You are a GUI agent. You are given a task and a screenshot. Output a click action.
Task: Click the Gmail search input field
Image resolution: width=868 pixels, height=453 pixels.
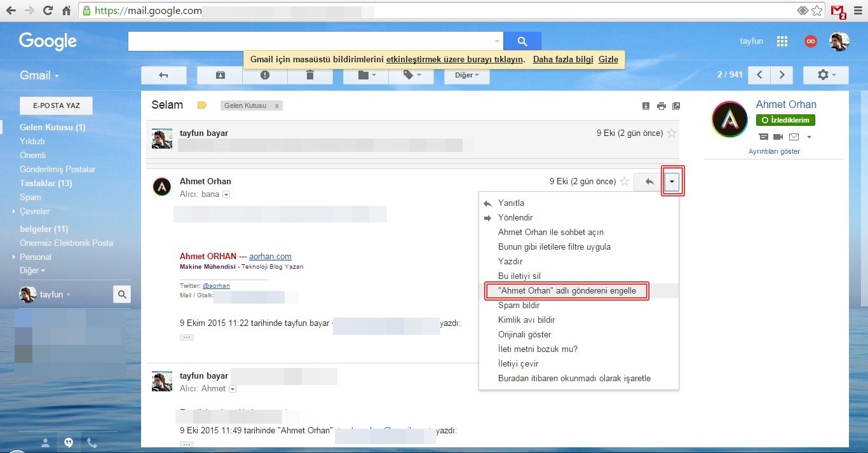click(x=311, y=41)
